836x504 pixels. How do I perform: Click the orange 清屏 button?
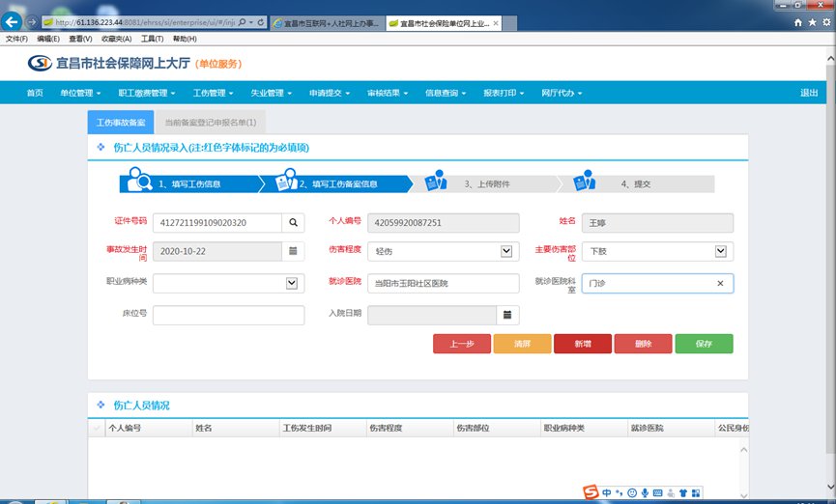point(522,344)
